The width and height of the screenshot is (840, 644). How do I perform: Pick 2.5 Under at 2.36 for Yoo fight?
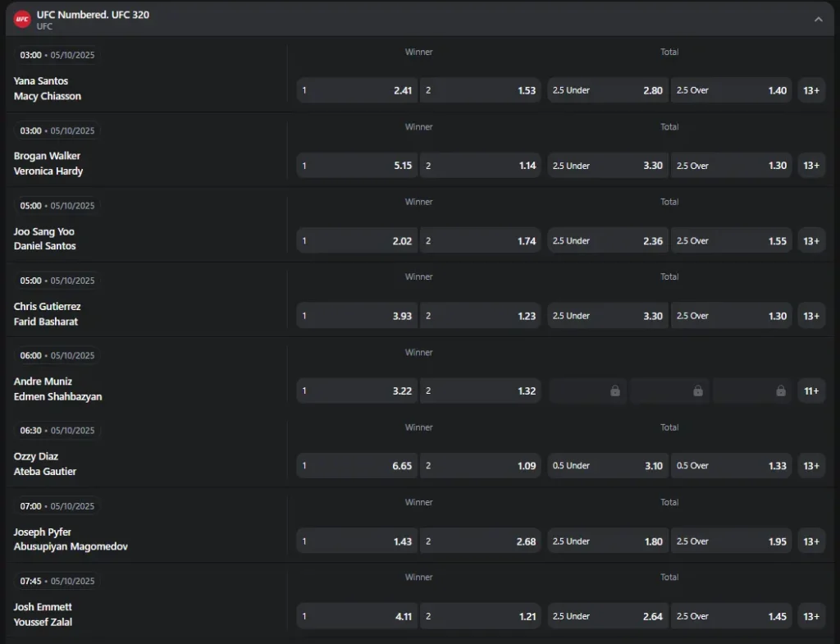click(607, 241)
